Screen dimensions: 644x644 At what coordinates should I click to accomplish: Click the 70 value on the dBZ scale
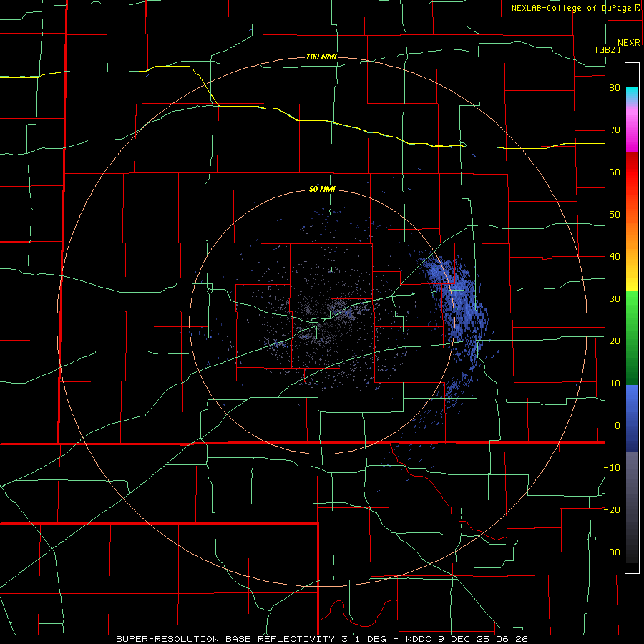[x=615, y=130]
